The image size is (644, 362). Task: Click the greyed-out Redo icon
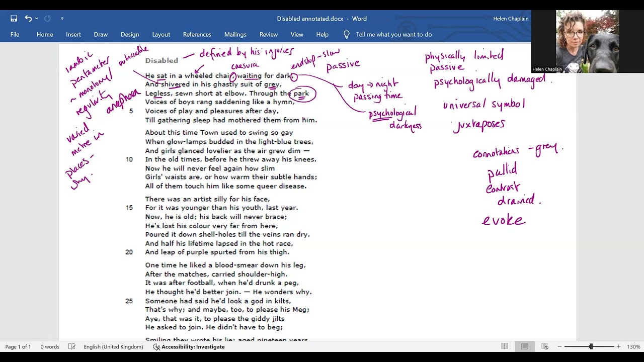point(47,19)
